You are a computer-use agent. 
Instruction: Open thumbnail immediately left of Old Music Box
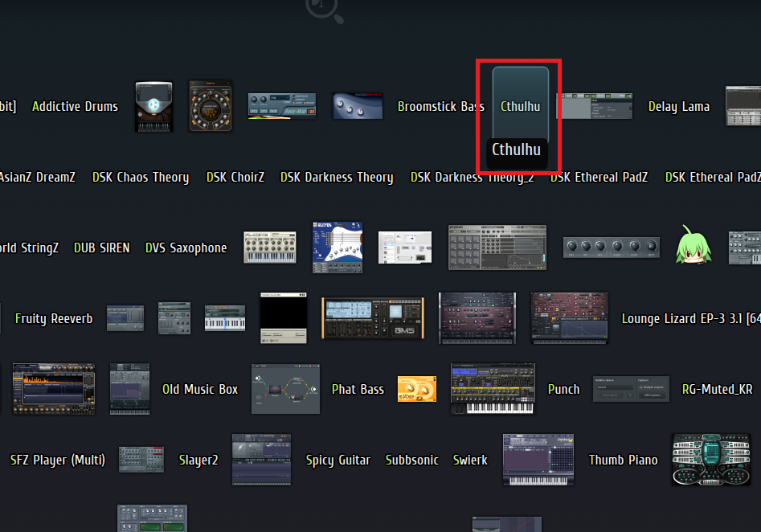click(x=129, y=389)
